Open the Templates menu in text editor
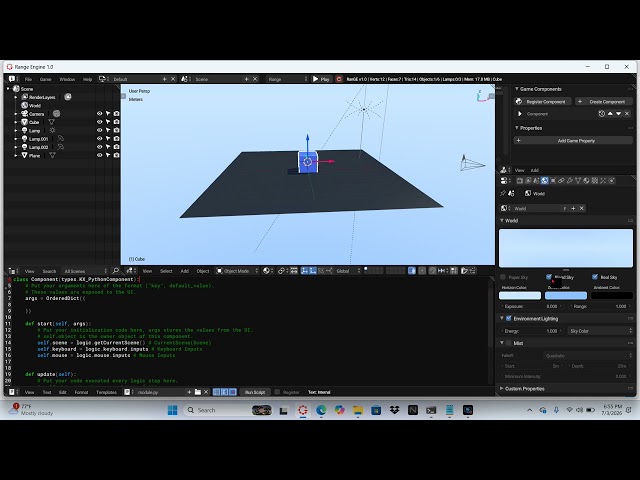The width and height of the screenshot is (640, 480). pos(106,392)
